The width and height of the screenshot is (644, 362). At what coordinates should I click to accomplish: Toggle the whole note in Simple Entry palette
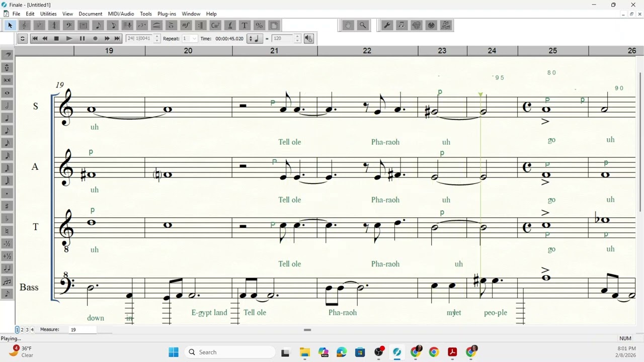(7, 93)
